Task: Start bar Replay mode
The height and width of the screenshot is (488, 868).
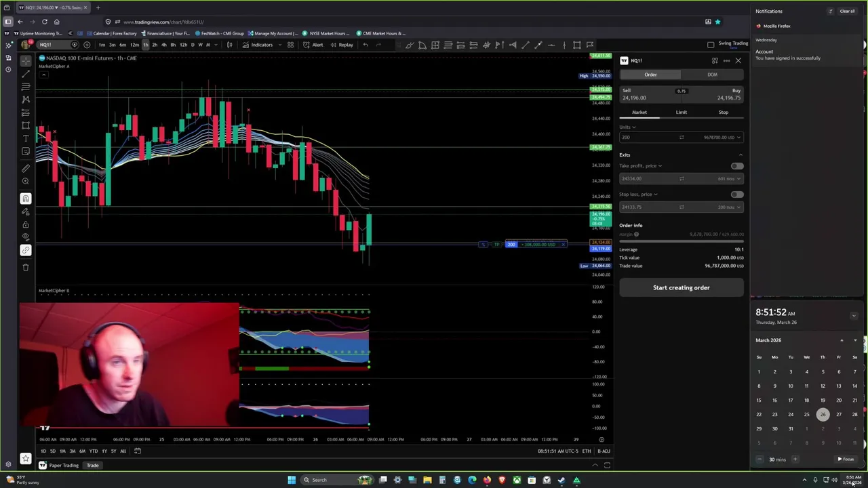Action: tap(341, 45)
